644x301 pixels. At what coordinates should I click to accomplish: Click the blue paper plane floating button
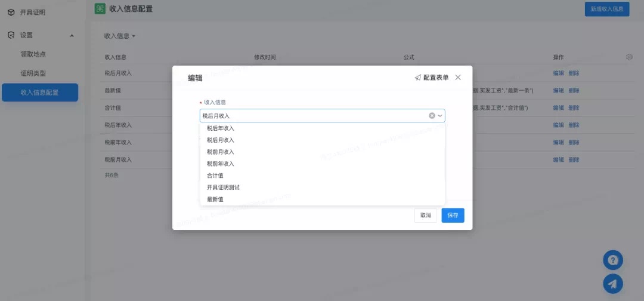click(x=613, y=284)
